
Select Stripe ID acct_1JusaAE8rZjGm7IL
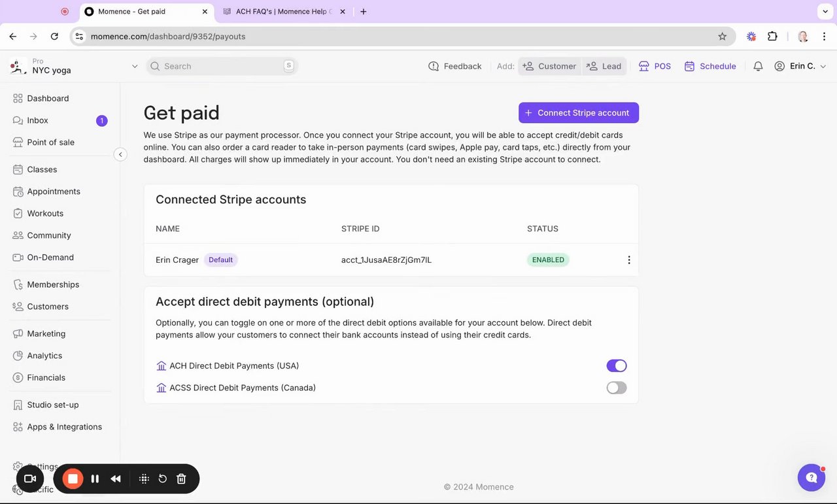pyautogui.click(x=386, y=260)
